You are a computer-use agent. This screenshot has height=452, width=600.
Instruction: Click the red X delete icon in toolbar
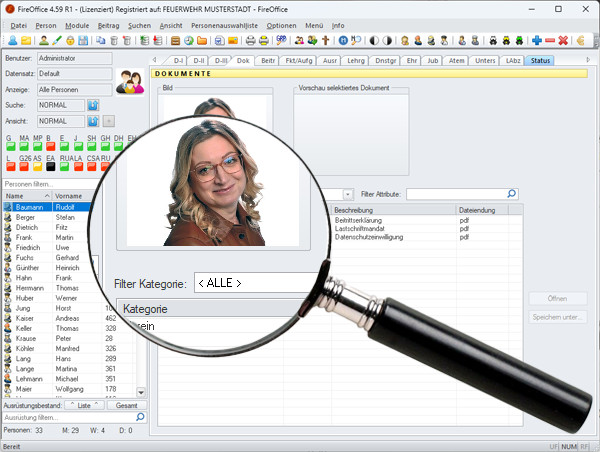pyautogui.click(x=563, y=41)
